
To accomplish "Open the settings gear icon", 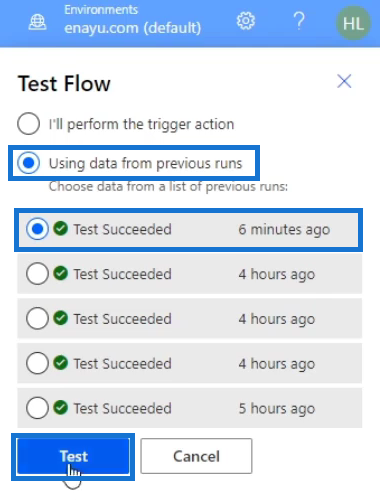I will [x=246, y=21].
